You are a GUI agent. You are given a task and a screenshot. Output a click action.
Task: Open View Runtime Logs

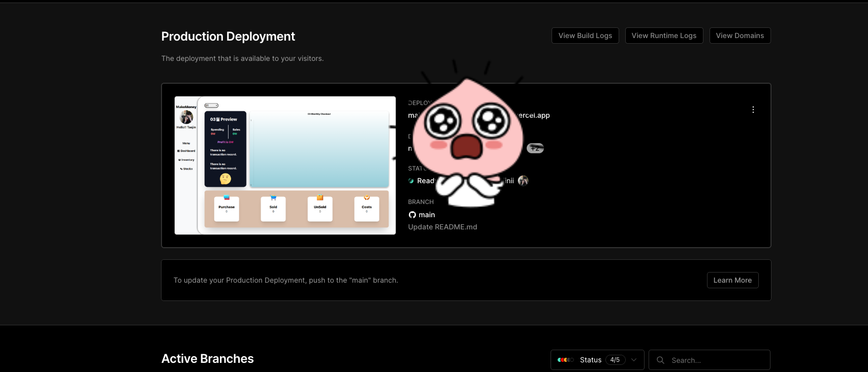click(664, 36)
